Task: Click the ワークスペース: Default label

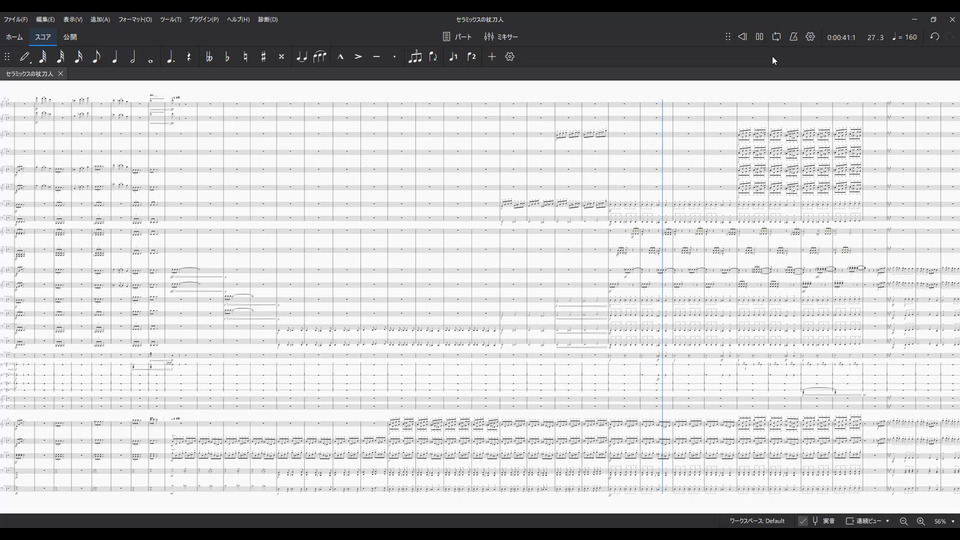Action: tap(757, 521)
